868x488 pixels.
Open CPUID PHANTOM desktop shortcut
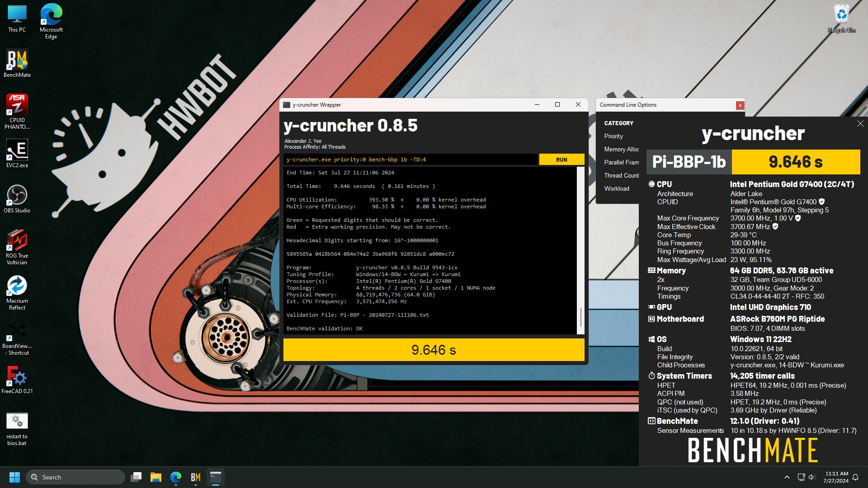pyautogui.click(x=17, y=112)
